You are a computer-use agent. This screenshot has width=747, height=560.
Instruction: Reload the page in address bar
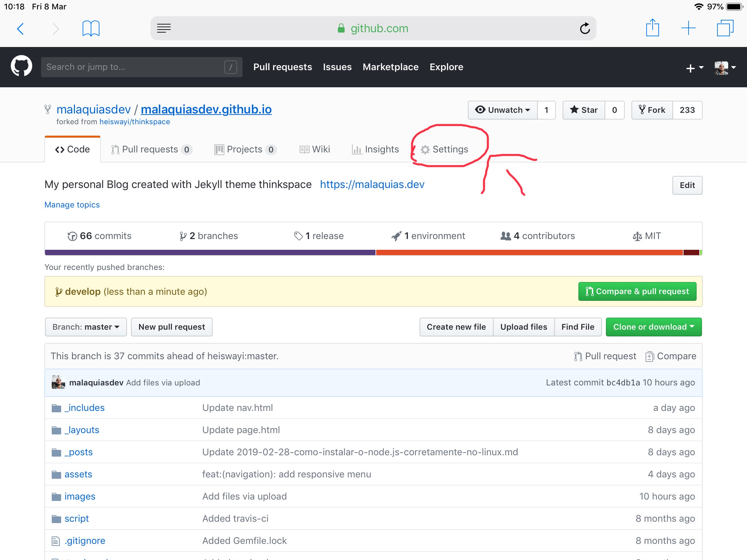585,28
